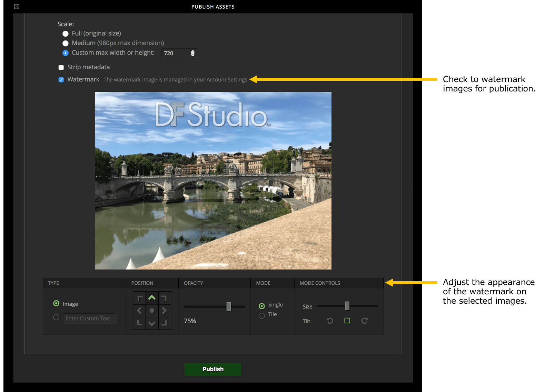The height and width of the screenshot is (392, 545).
Task: Click the 75% opacity value
Action: (190, 321)
